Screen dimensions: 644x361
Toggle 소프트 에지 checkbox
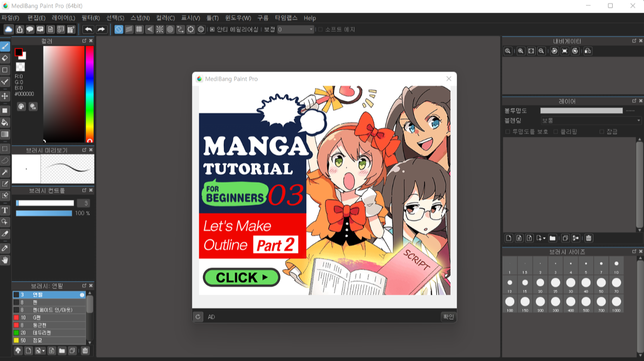click(x=321, y=30)
